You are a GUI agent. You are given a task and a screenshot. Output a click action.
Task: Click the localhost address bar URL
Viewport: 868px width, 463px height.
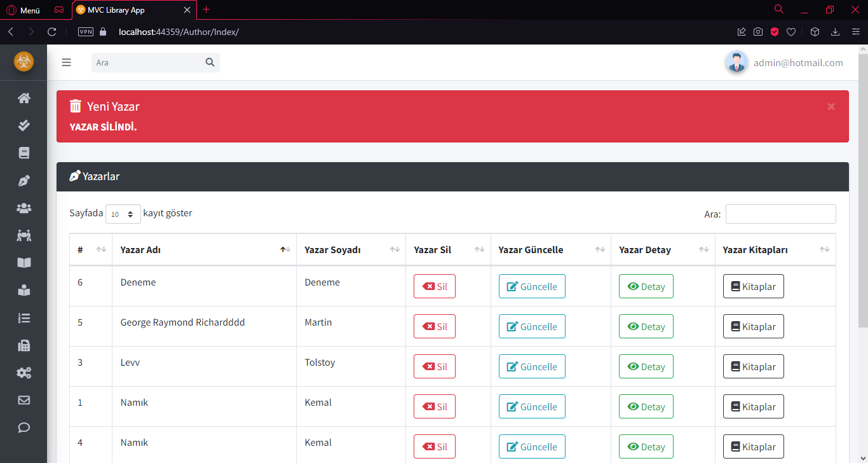click(x=179, y=32)
